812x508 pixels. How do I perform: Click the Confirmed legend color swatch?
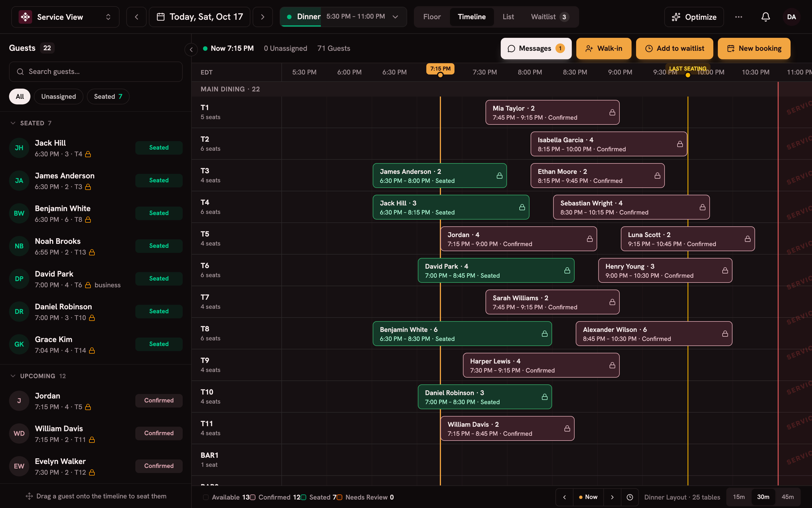pyautogui.click(x=253, y=497)
